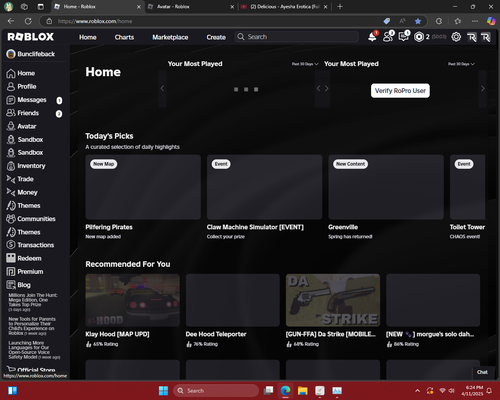The image size is (500, 400).
Task: Switch to the Avatar - Roblox tab
Action: point(191,7)
